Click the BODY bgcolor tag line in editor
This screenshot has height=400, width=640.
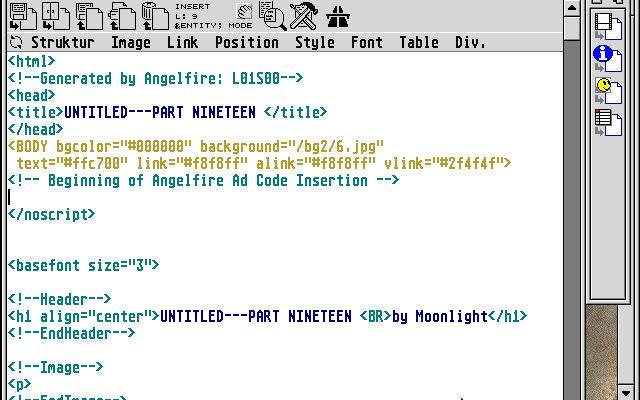tap(196, 145)
